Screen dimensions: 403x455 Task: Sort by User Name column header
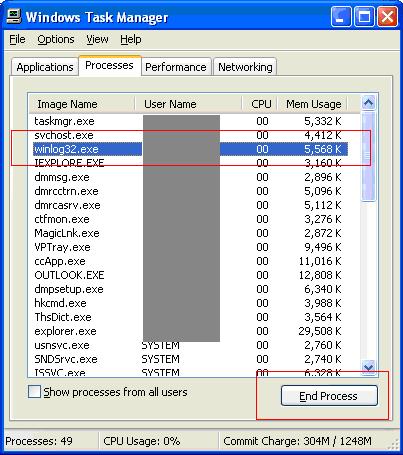(188, 104)
